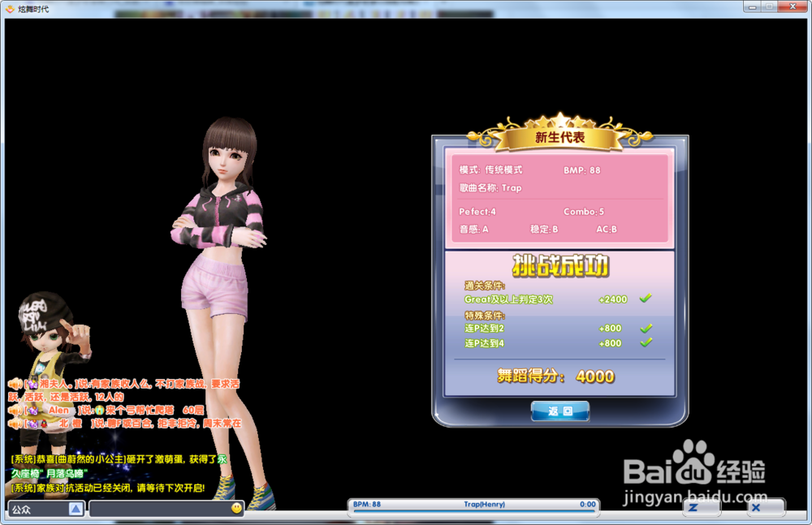Click the Pefect:4 stat
Viewport: 812px width, 525px height.
click(477, 212)
